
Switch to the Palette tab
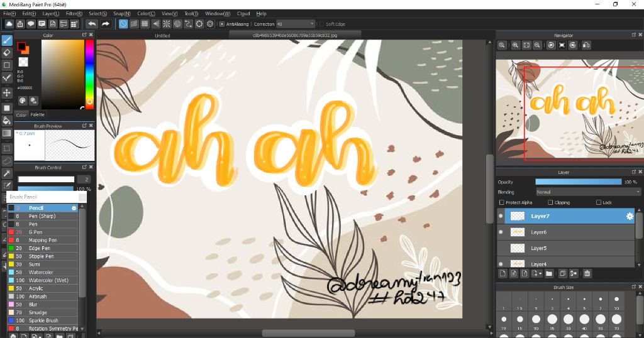click(x=37, y=115)
